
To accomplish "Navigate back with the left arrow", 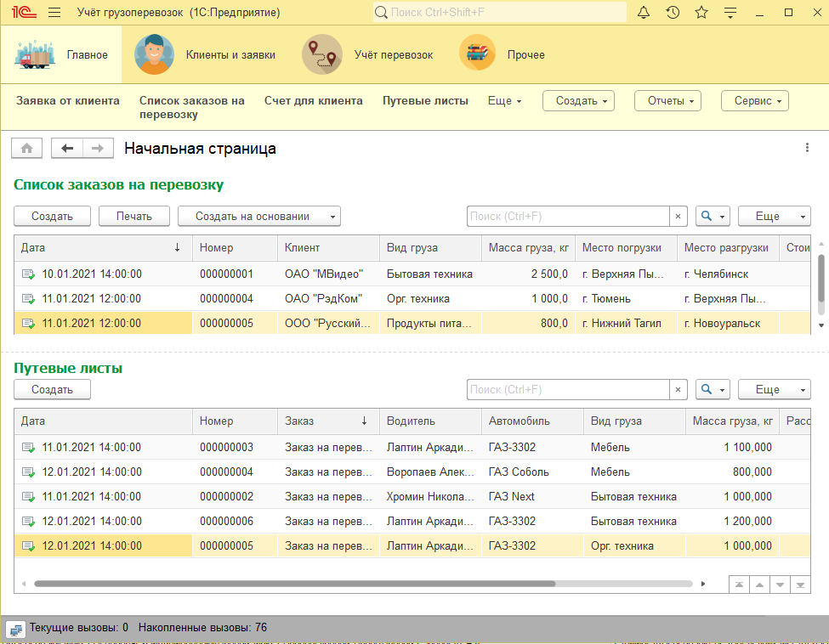I will pyautogui.click(x=66, y=149).
